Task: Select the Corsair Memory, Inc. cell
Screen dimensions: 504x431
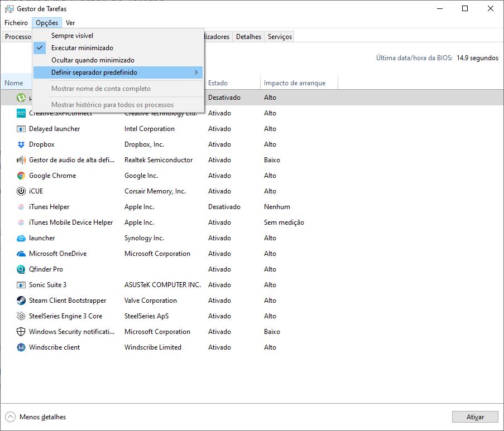Action: (155, 191)
